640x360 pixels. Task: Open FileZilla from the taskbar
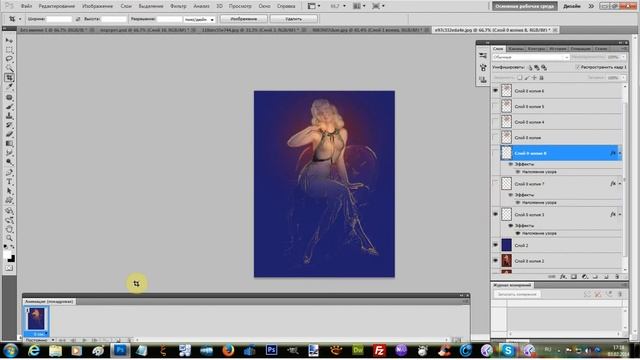(x=379, y=350)
